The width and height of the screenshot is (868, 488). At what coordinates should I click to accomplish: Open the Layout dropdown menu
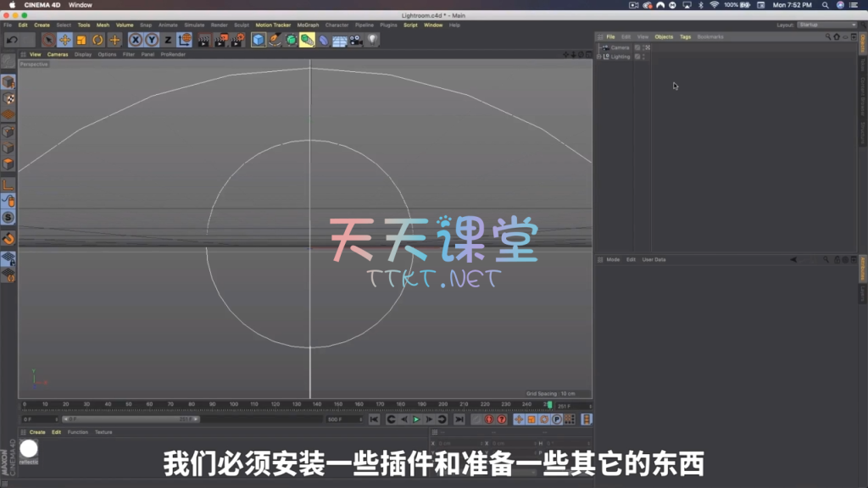[827, 25]
